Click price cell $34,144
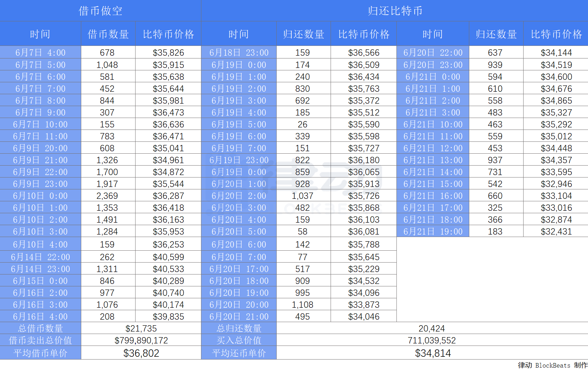This screenshot has height=369, width=588. coord(556,53)
